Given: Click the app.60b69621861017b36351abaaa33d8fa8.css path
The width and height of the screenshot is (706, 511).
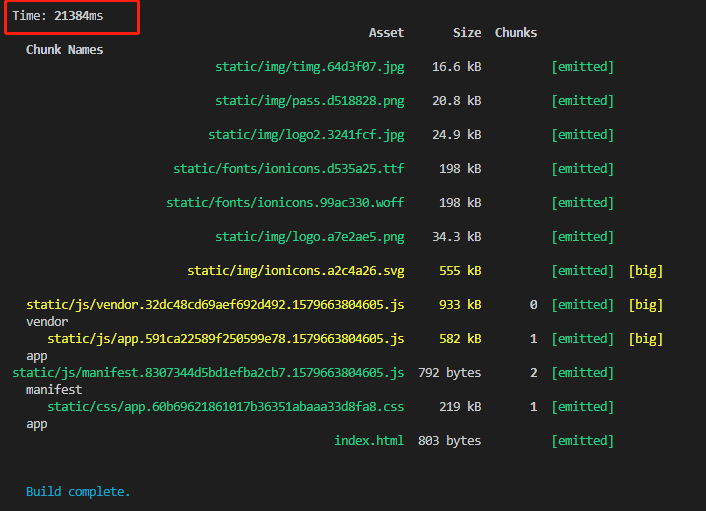Looking at the screenshot, I should pos(226,407).
